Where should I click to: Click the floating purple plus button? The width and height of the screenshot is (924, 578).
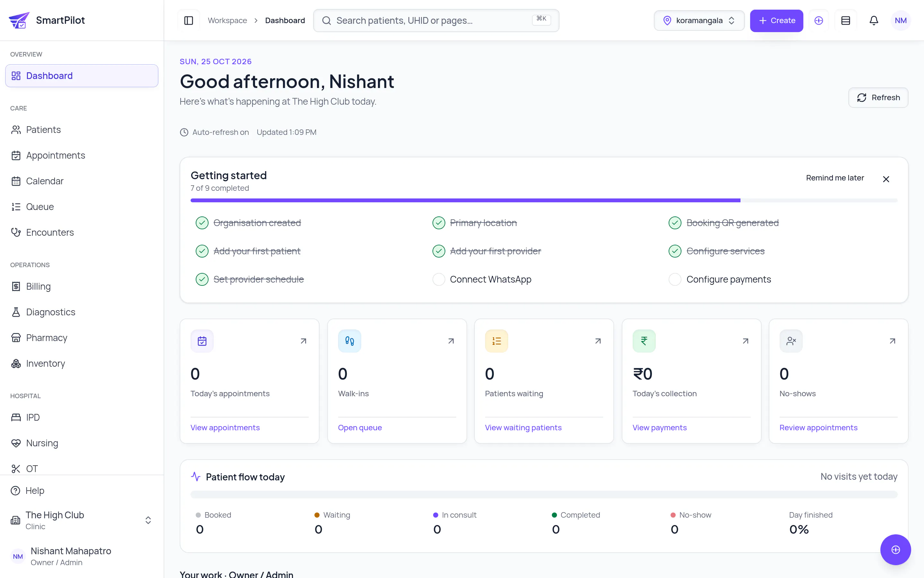pyautogui.click(x=895, y=549)
